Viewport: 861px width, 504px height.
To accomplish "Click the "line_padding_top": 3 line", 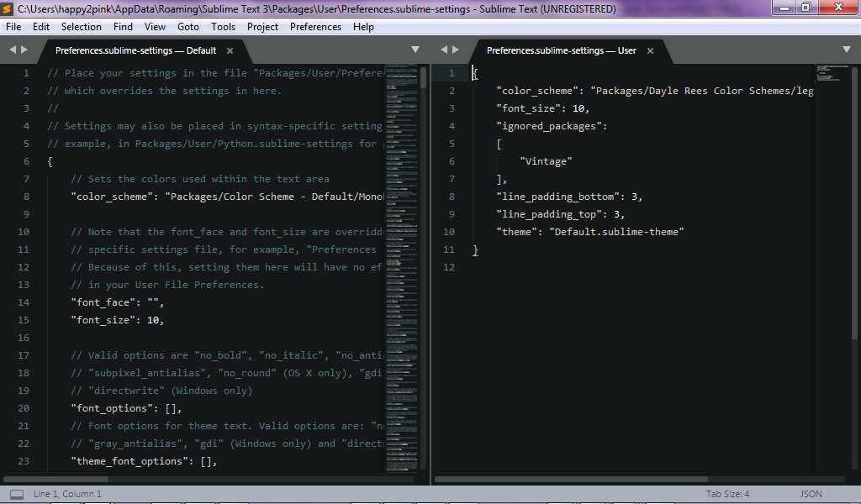I will pos(561,214).
